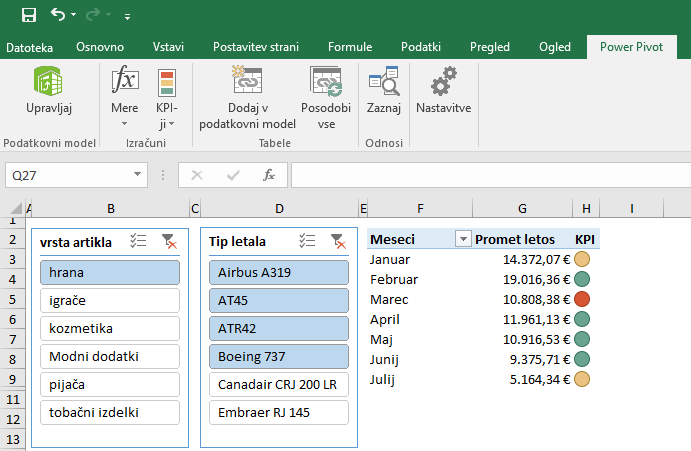Viewport: 691px width, 451px height.
Task: Select tobačni izdelki slicer item
Action: pyautogui.click(x=110, y=413)
